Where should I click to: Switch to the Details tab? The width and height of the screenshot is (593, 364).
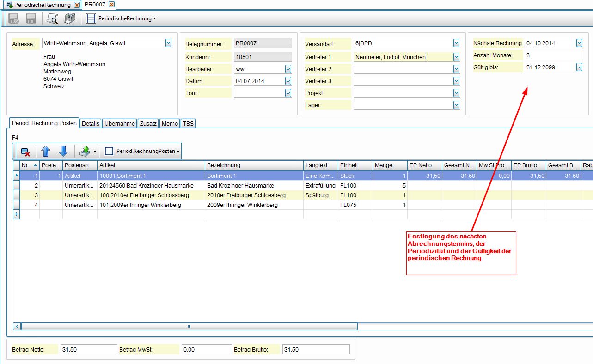point(91,123)
